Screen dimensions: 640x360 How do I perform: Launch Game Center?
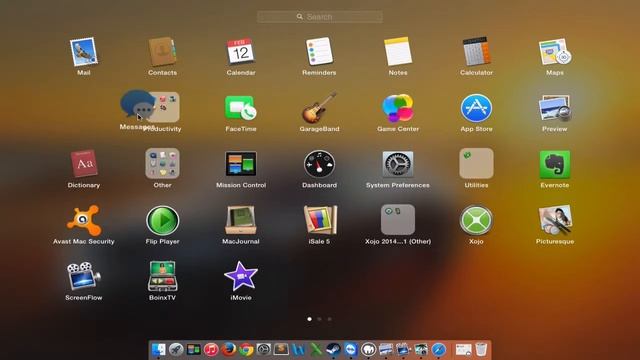click(x=398, y=108)
